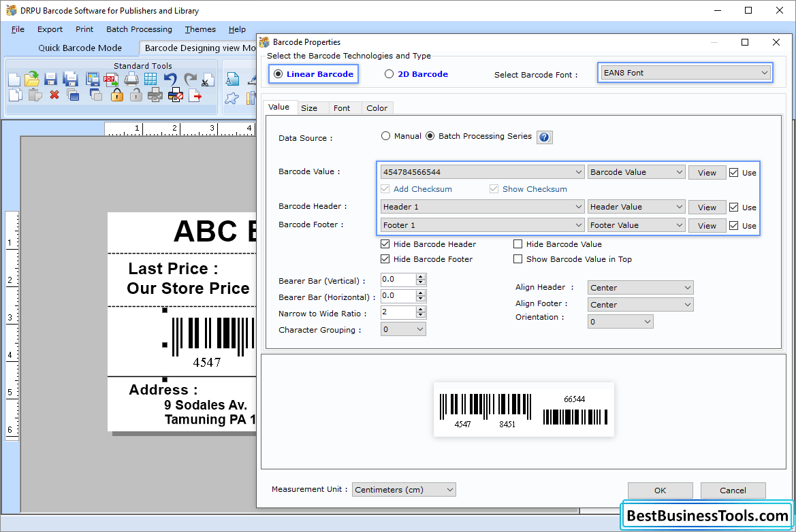Click the Barcode Header input field

477,206
